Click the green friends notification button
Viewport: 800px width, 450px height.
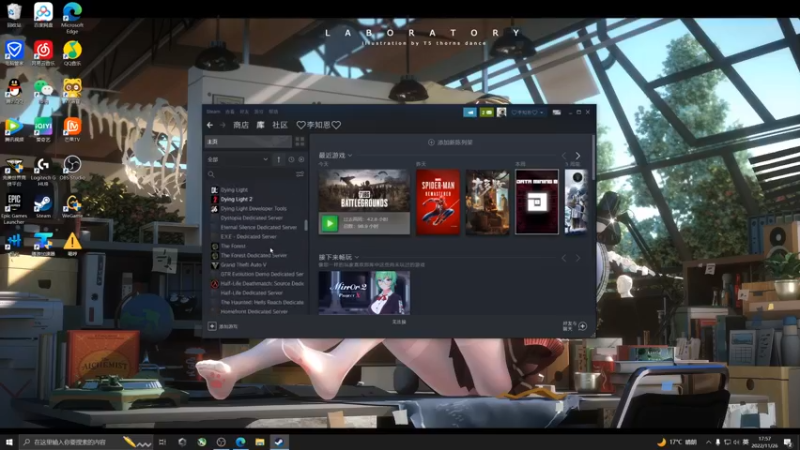486,112
